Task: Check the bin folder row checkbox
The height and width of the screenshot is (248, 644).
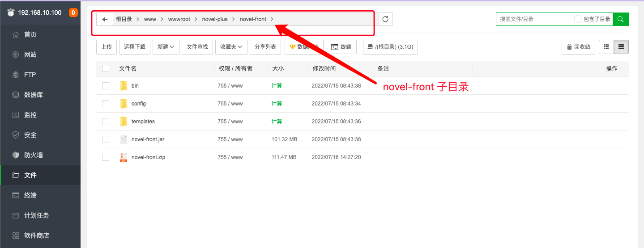Action: 106,86
